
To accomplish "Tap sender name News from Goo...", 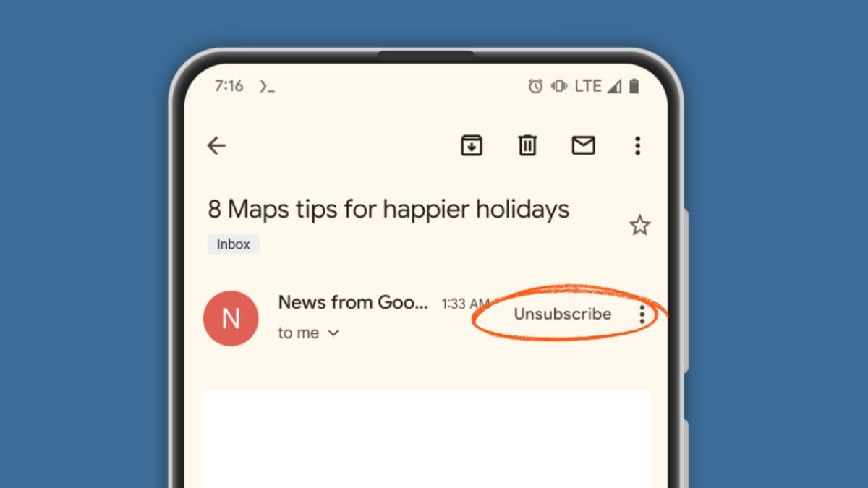I will click(353, 302).
